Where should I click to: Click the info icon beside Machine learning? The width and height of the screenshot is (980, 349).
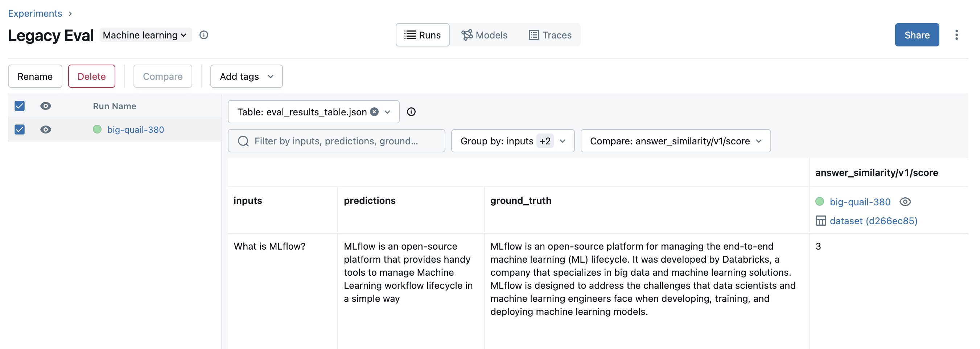[204, 35]
